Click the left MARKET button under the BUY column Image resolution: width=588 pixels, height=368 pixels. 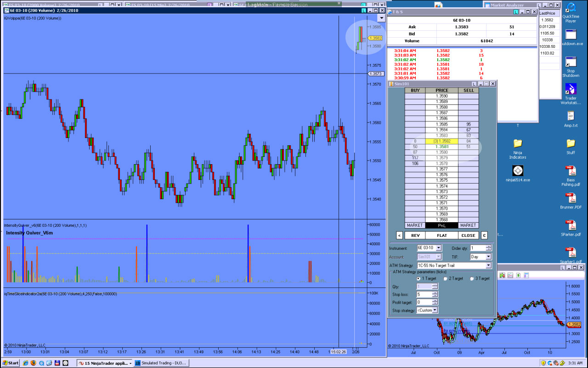click(x=415, y=225)
